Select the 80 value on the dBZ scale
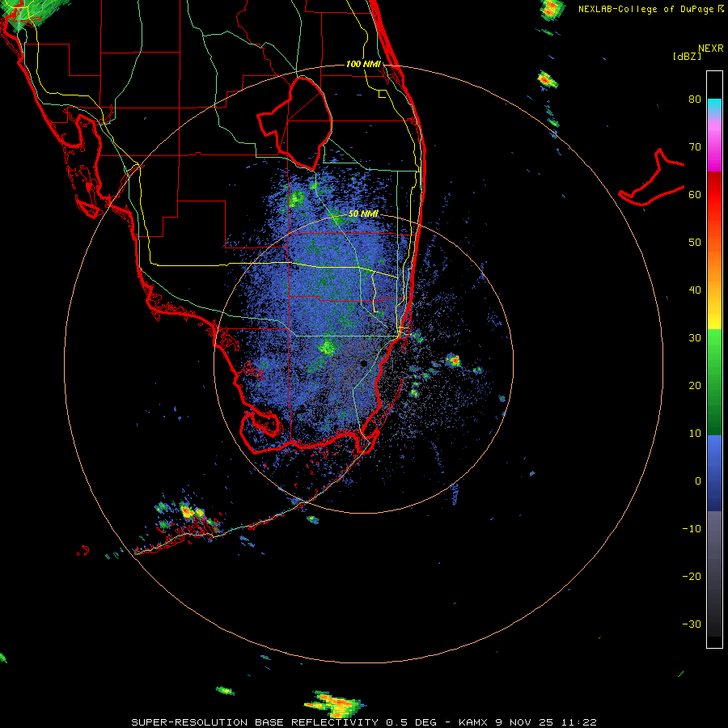 695,99
